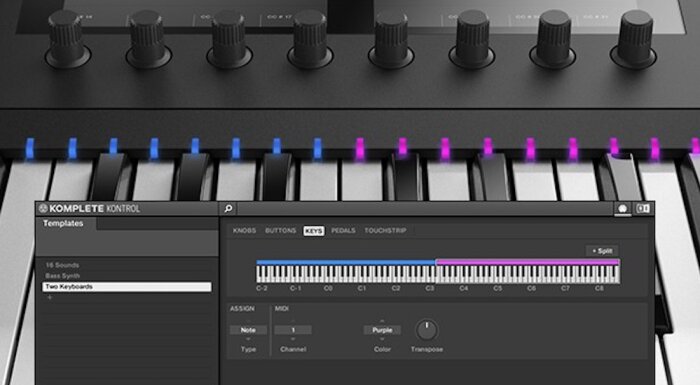Click the Transpose knob
The width and height of the screenshot is (700, 385).
427,331
